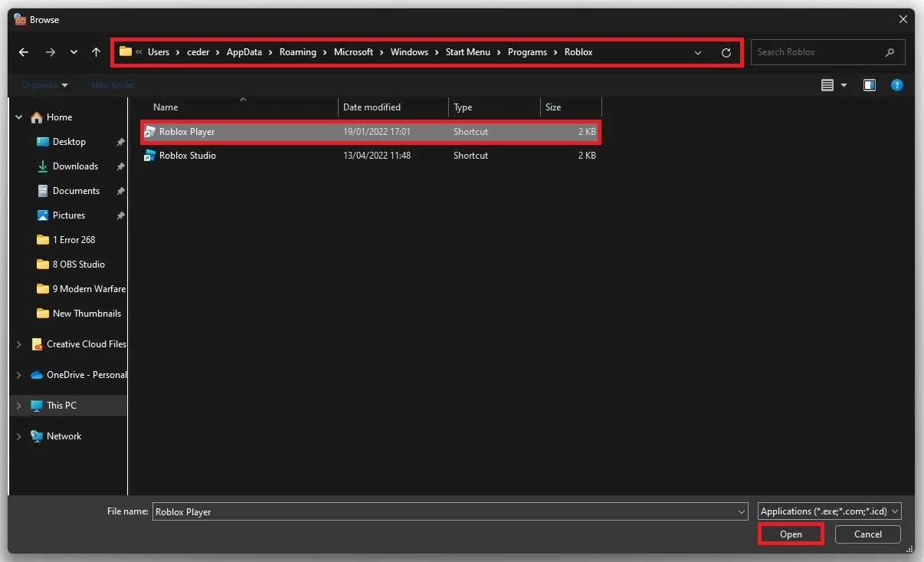Go up one folder level
Viewport: 924px width, 562px height.
[96, 52]
